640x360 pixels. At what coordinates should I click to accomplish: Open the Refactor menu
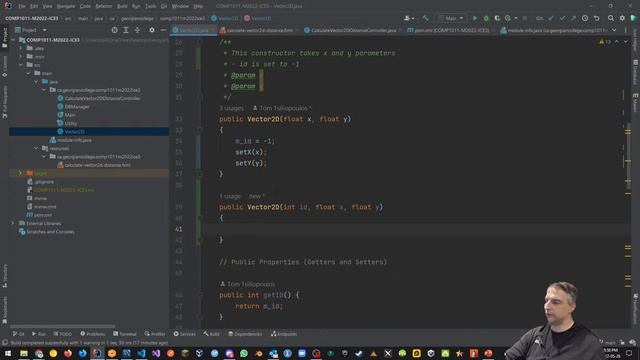103,6
